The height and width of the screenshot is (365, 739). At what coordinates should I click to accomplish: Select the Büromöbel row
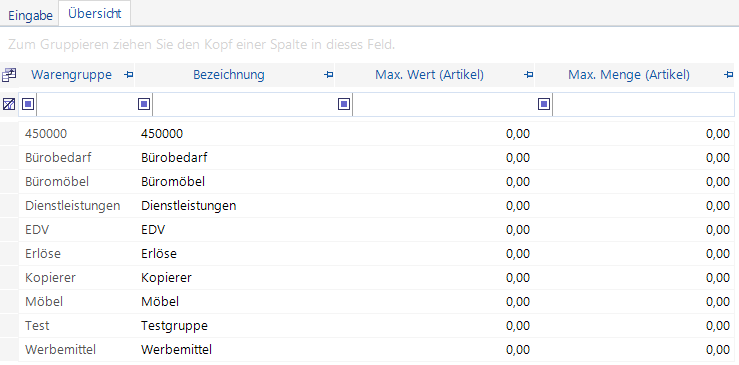[377, 182]
